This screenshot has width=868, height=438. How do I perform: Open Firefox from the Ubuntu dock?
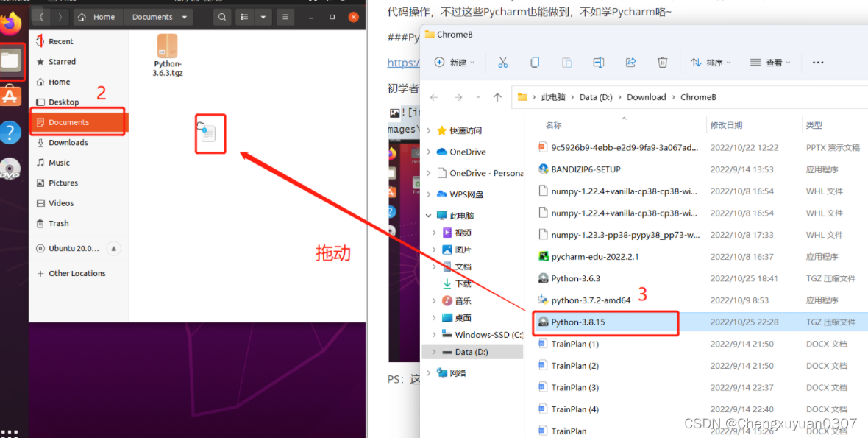point(10,22)
